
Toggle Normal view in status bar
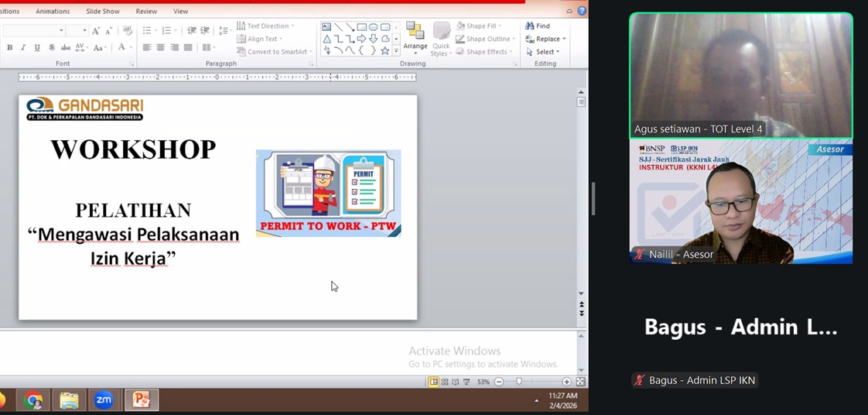(434, 382)
